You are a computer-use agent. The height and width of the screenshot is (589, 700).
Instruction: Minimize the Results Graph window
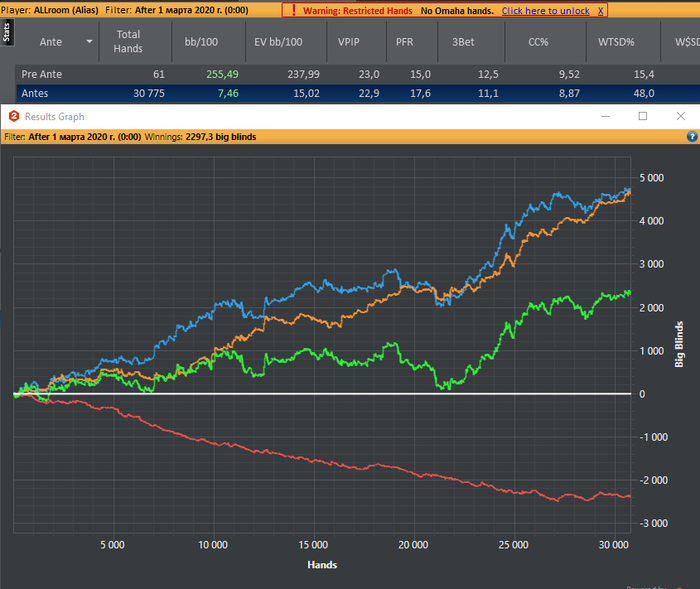click(605, 117)
